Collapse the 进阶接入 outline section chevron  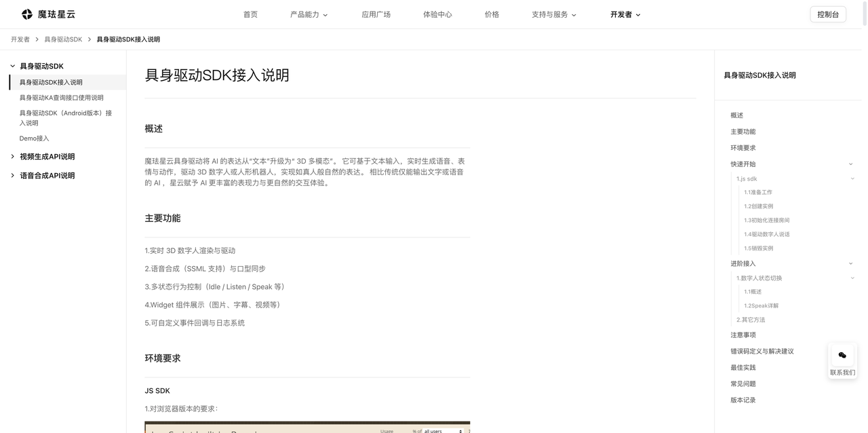(851, 263)
